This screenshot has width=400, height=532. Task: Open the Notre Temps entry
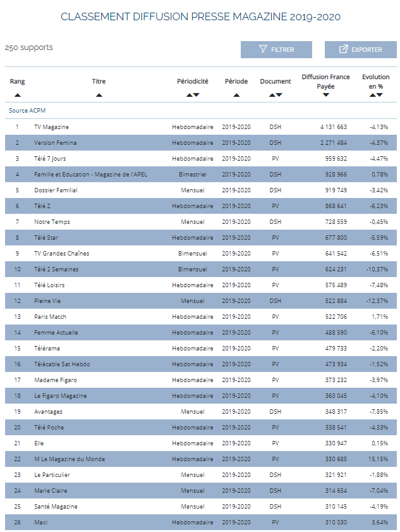[52, 222]
